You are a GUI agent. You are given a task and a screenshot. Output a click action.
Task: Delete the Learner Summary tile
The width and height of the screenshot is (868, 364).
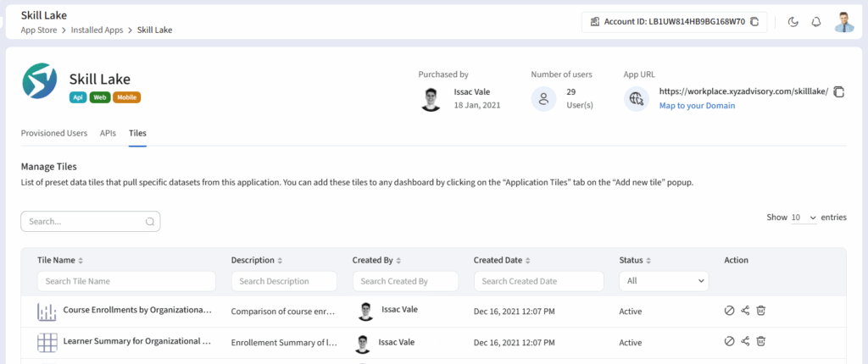[761, 342]
